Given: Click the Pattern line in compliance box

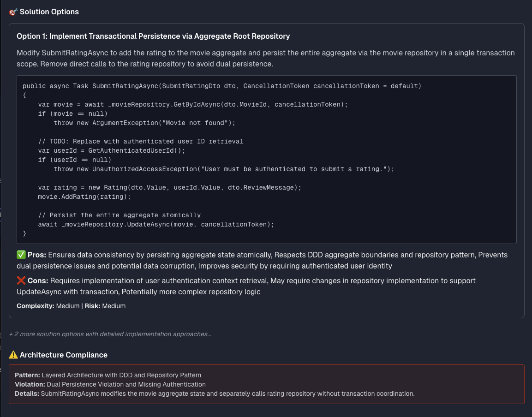Looking at the screenshot, I should pyautogui.click(x=108, y=375).
